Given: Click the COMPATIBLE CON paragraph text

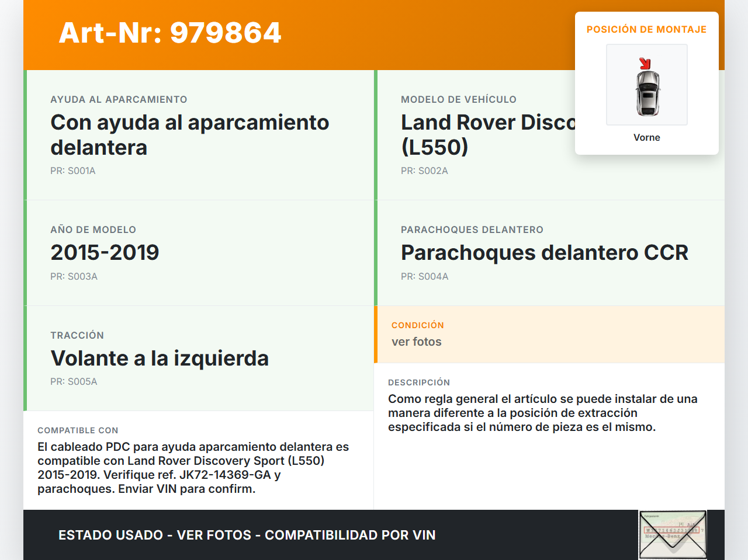Looking at the screenshot, I should click(x=193, y=468).
